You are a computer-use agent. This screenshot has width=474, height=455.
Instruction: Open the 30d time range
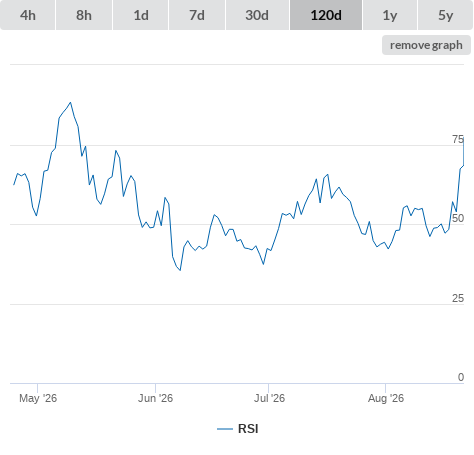coord(257,15)
